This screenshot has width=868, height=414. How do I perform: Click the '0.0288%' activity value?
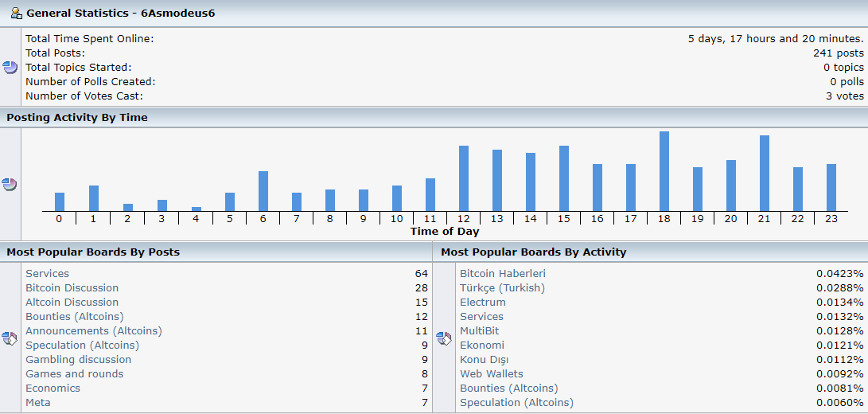[x=840, y=287]
